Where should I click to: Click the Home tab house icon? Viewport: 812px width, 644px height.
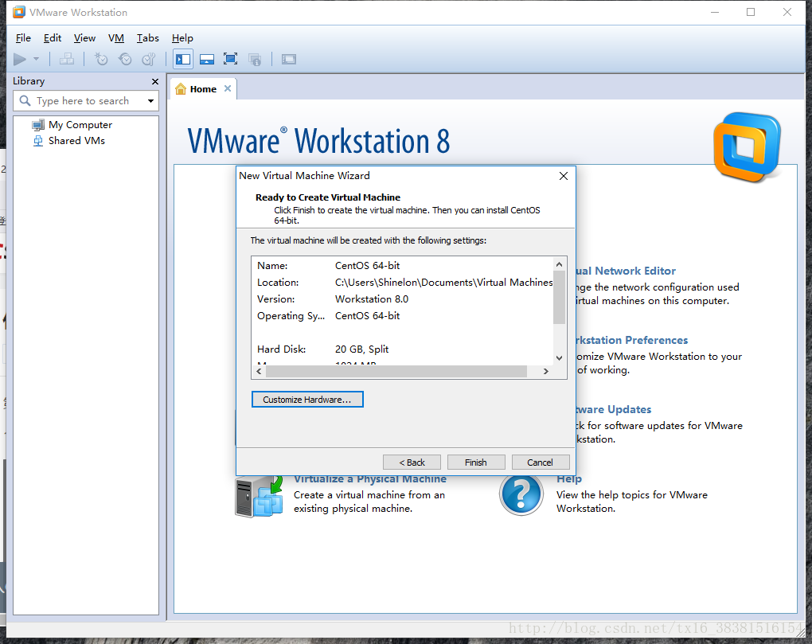[181, 89]
